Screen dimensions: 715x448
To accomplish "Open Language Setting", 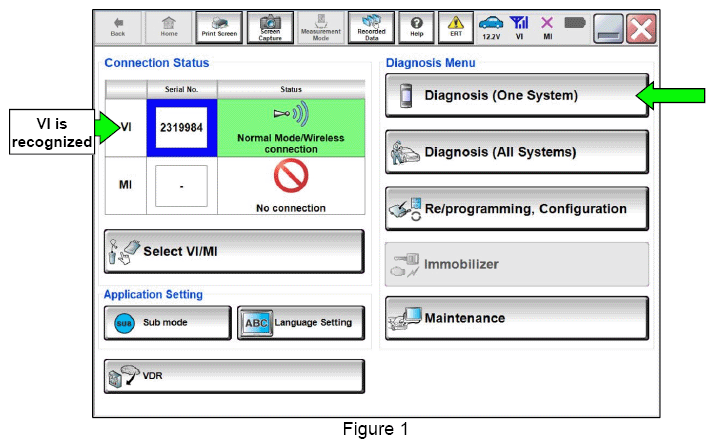I will [301, 323].
